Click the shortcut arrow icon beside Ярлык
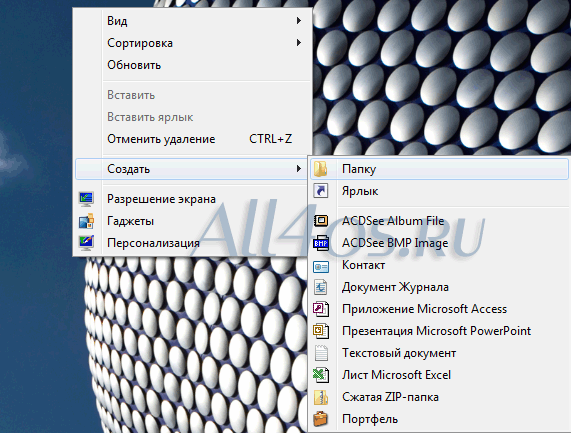Viewport: 571px width, 433px height. coord(321,191)
